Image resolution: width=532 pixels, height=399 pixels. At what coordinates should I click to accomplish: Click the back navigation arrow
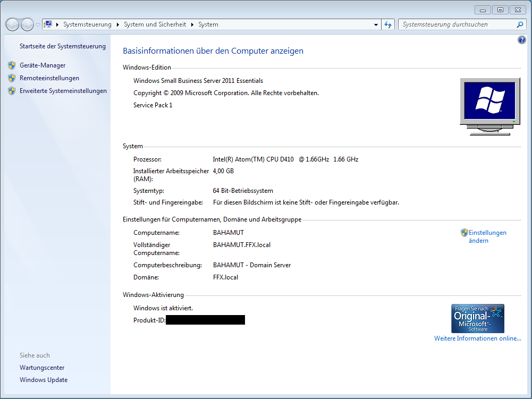click(x=12, y=24)
